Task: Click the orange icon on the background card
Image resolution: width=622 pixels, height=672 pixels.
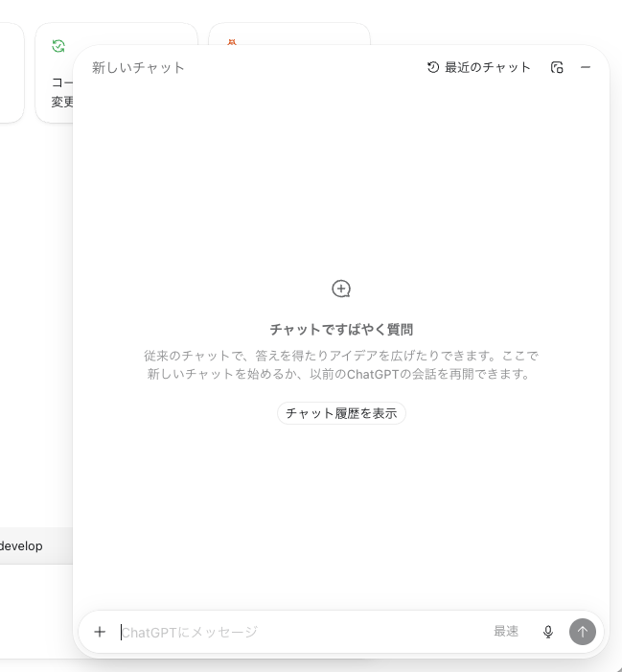Action: (232, 41)
